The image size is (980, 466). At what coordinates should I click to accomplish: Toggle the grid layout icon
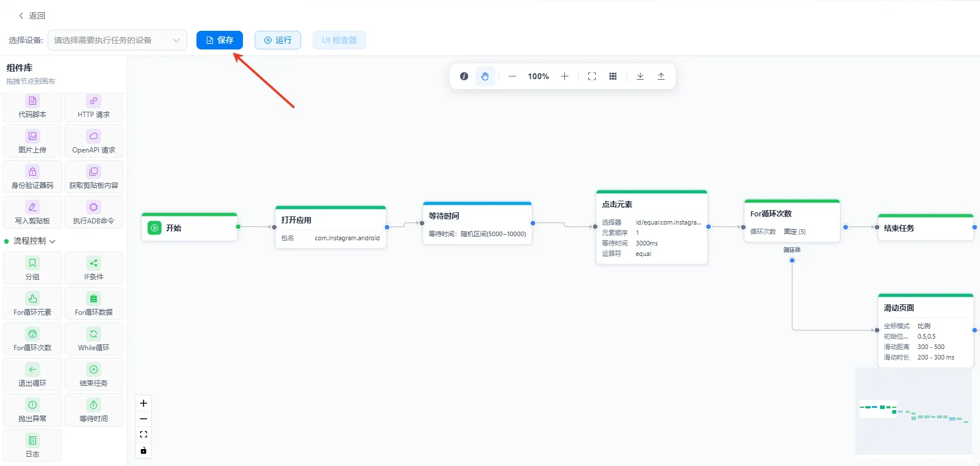click(613, 76)
